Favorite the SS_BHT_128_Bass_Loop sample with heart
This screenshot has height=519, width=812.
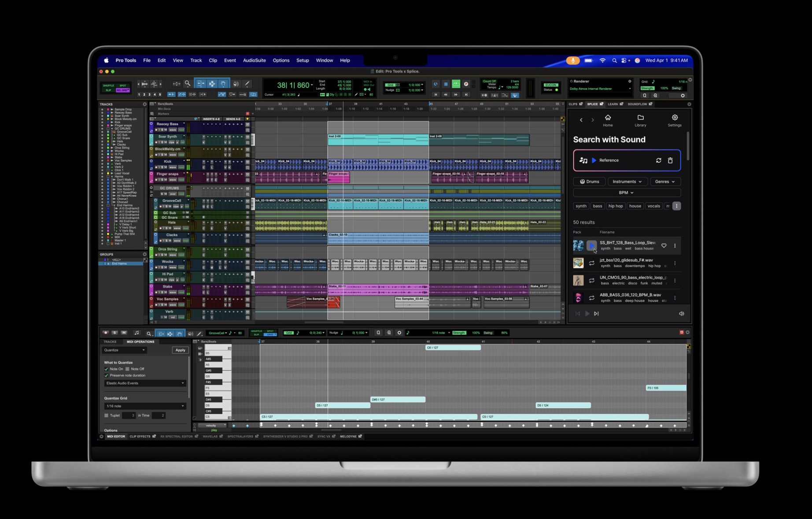[x=664, y=246]
